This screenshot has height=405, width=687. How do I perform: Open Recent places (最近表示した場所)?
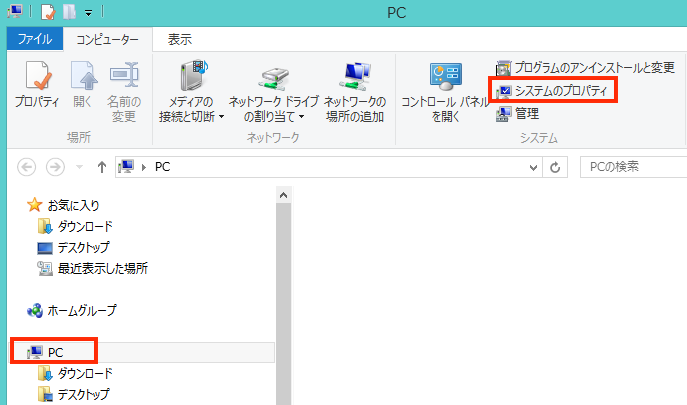coord(93,268)
